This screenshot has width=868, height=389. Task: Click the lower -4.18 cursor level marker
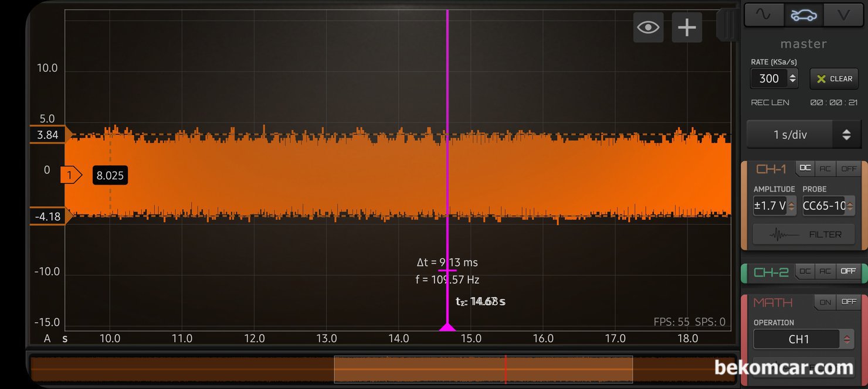(x=50, y=217)
